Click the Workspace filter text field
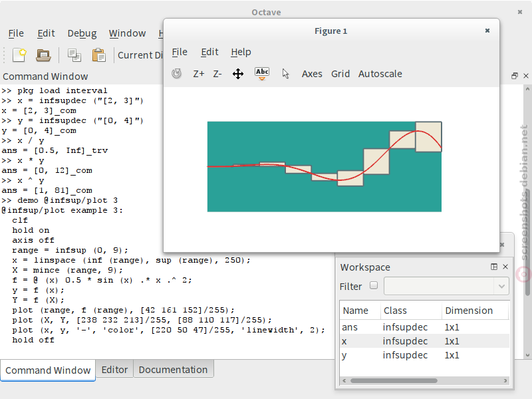 pos(439,287)
